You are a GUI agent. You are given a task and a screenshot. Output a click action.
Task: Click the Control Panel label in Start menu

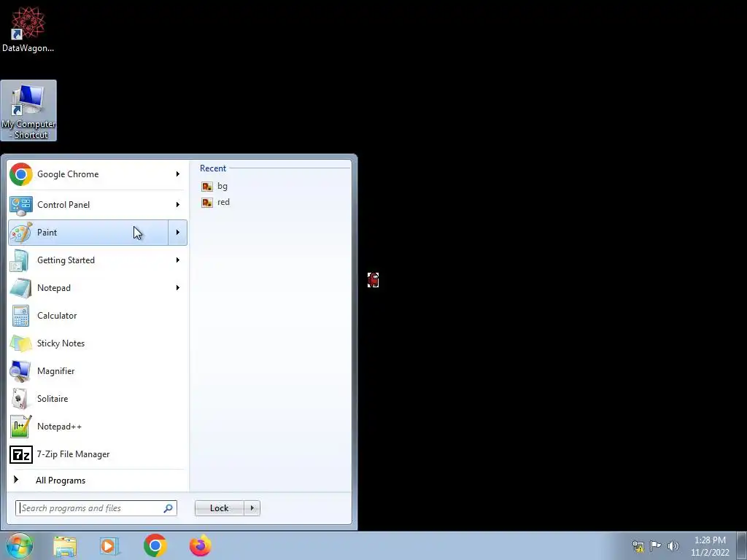(63, 205)
